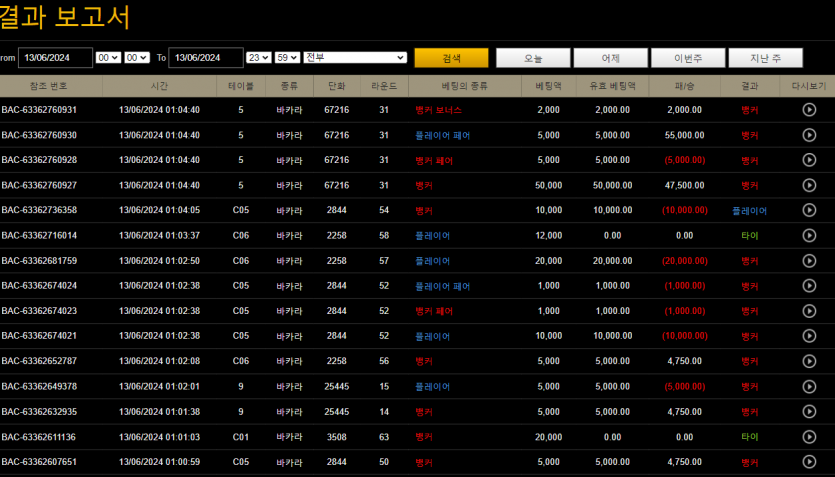The width and height of the screenshot is (835, 477).
Task: Replay bet BAC-63362760928
Action: pyautogui.click(x=809, y=160)
